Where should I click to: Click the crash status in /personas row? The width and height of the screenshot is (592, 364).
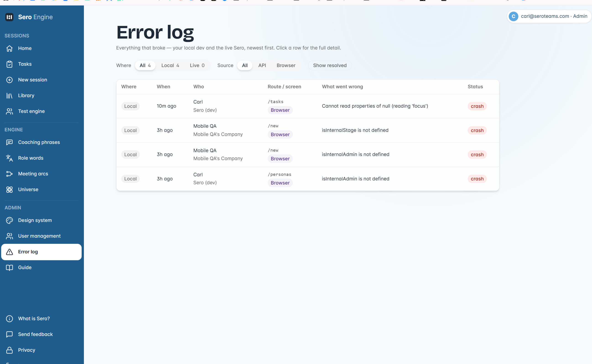(x=477, y=179)
